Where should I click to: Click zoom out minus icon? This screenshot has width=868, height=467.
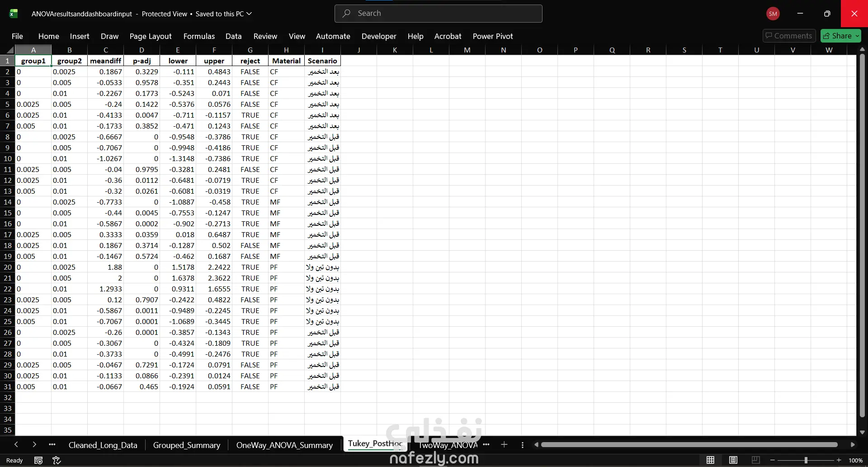773,460
